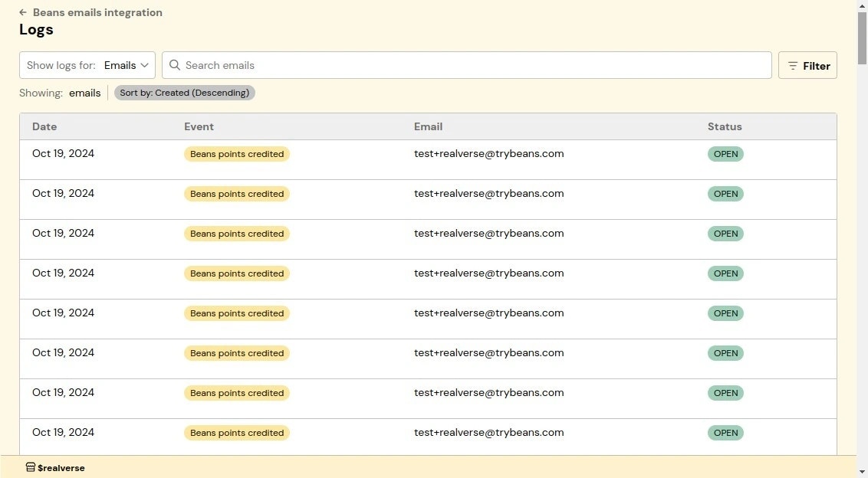This screenshot has width=868, height=478.
Task: Click inside the Search emails field
Action: (x=383, y=65)
